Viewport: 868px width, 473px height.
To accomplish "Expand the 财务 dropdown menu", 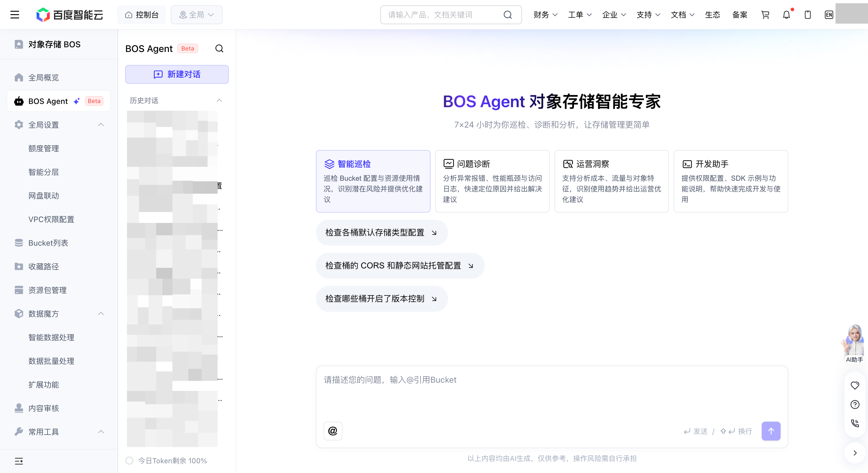I will pos(546,15).
